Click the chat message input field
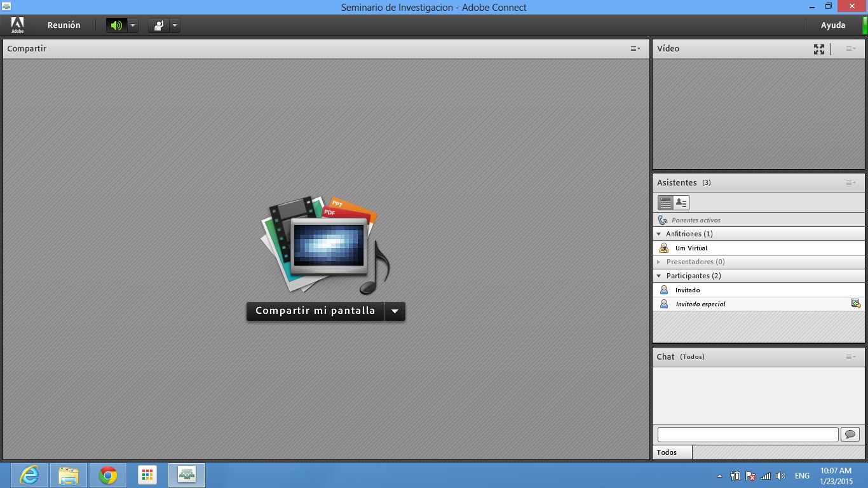 coord(748,435)
